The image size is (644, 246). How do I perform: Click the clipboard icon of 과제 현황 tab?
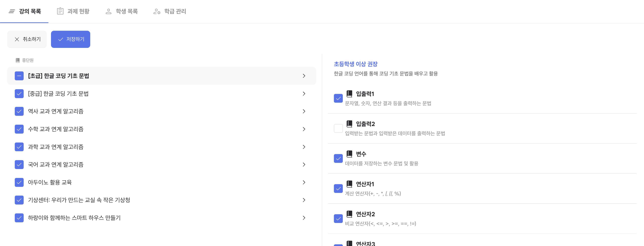coord(60,11)
